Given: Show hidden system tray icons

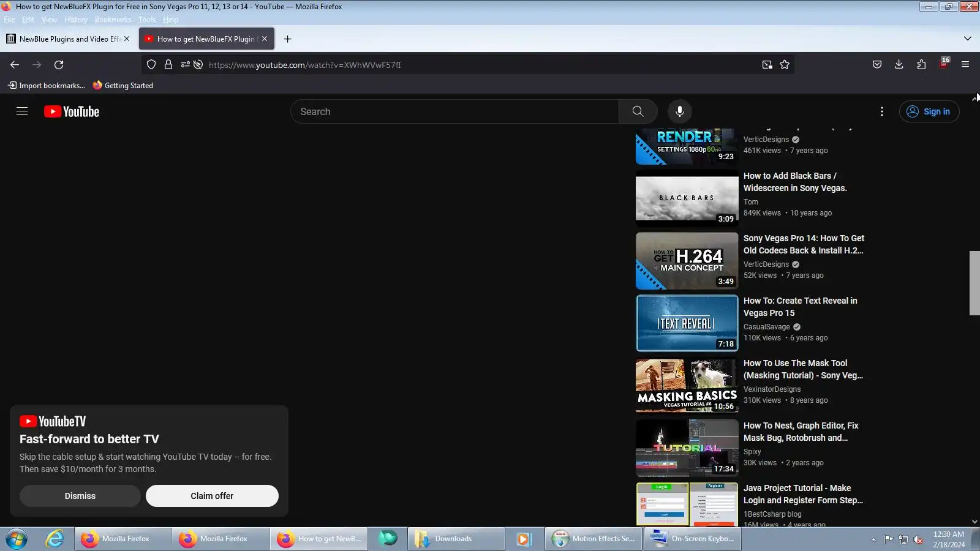Looking at the screenshot, I should pos(873,539).
